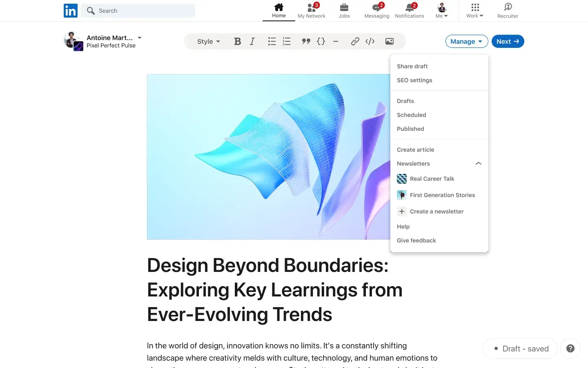588x368 pixels.
Task: Toggle bold formatting in the toolbar
Action: click(237, 41)
